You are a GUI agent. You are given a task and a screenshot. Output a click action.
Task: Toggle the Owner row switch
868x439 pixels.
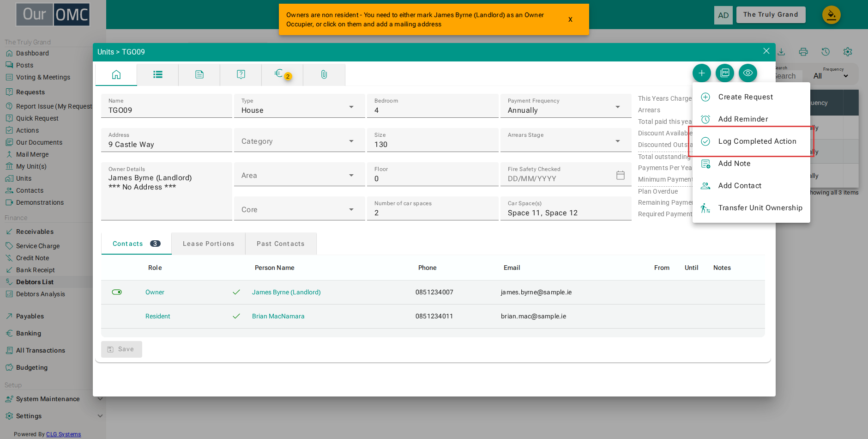pyautogui.click(x=117, y=292)
